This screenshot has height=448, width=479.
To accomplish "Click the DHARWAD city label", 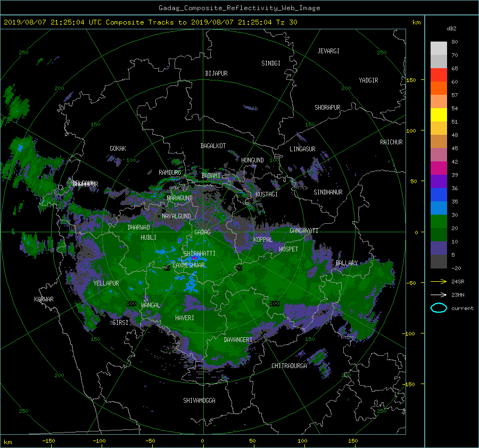I will pos(139,227).
